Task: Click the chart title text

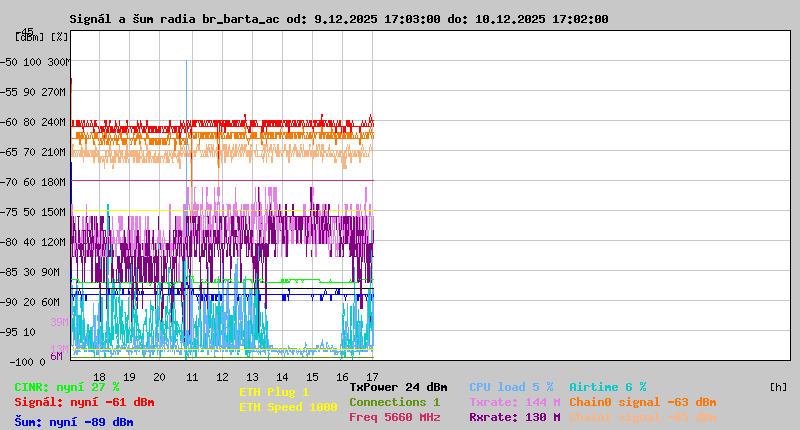Action: tap(338, 19)
